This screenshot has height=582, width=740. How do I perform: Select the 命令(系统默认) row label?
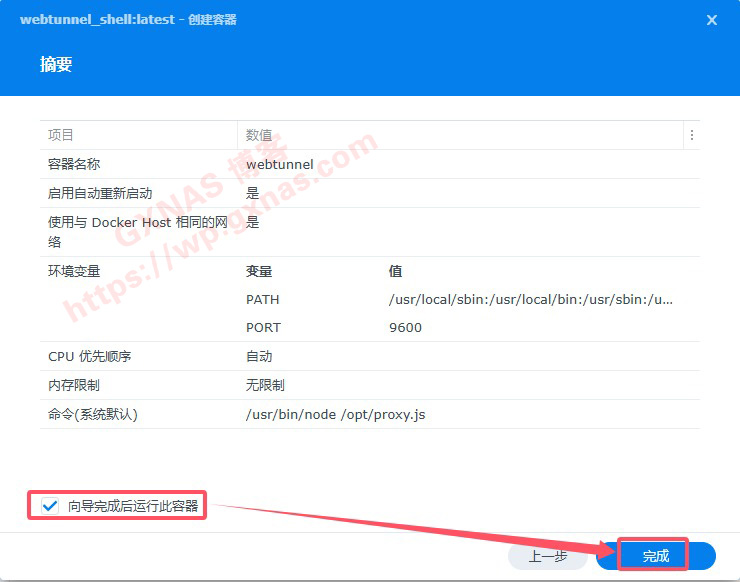tap(93, 414)
